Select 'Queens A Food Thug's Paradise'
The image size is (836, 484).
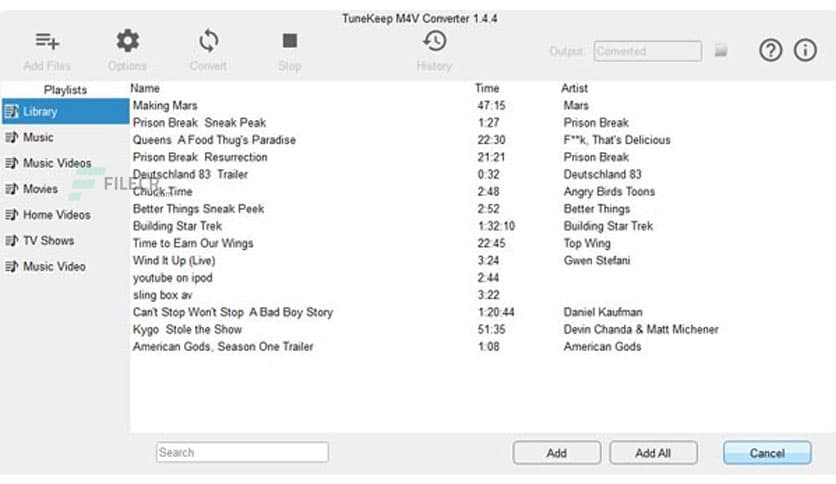(214, 140)
